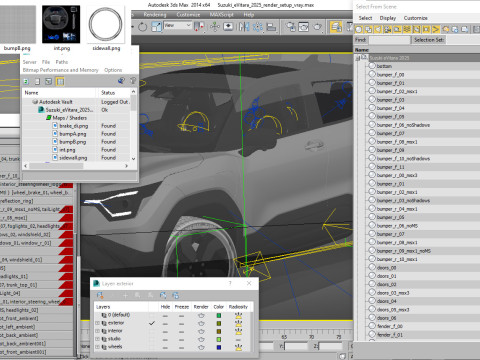Click the Mirror tool icon

click(244, 26)
